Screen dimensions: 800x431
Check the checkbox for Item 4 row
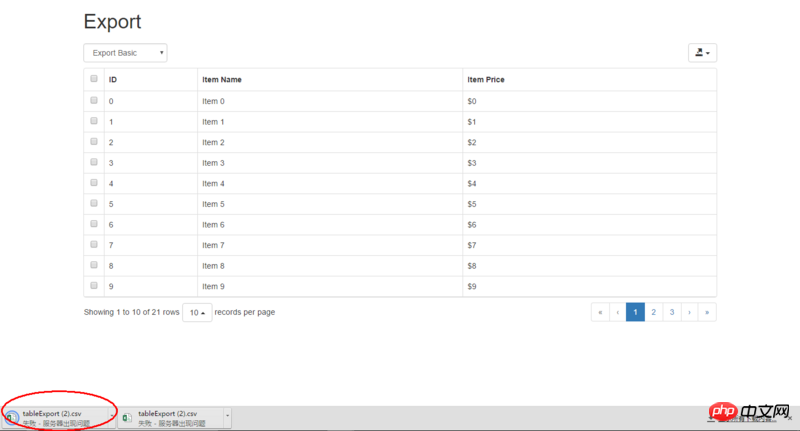94,183
